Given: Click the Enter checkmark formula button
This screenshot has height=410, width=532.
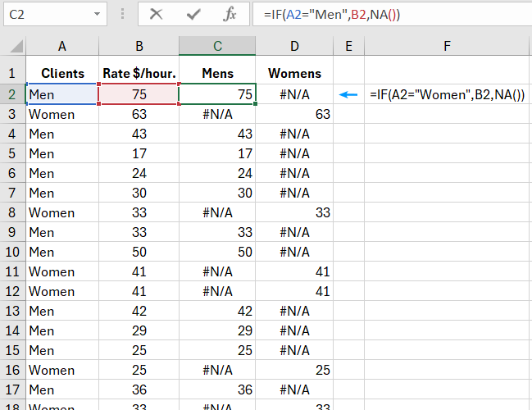Looking at the screenshot, I should (x=193, y=14).
